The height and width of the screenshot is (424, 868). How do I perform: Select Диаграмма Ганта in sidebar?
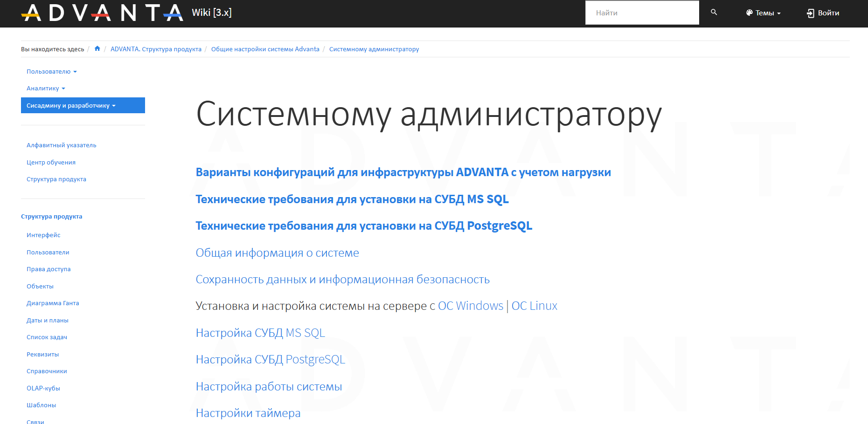click(x=53, y=303)
